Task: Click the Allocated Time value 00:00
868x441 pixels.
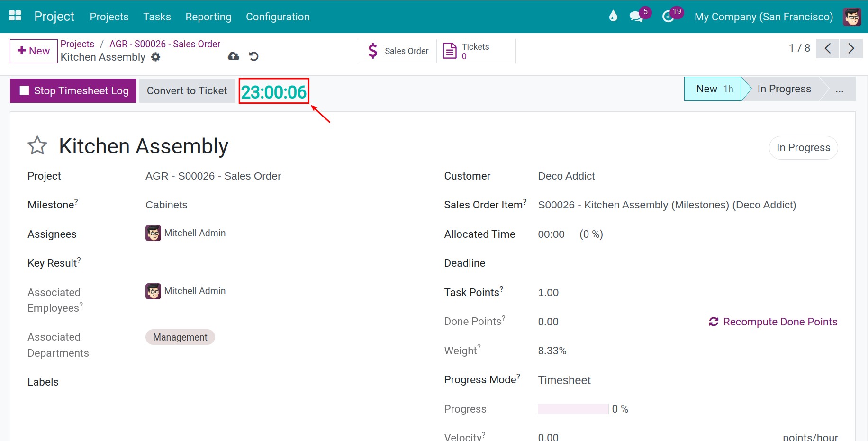Action: (x=551, y=234)
